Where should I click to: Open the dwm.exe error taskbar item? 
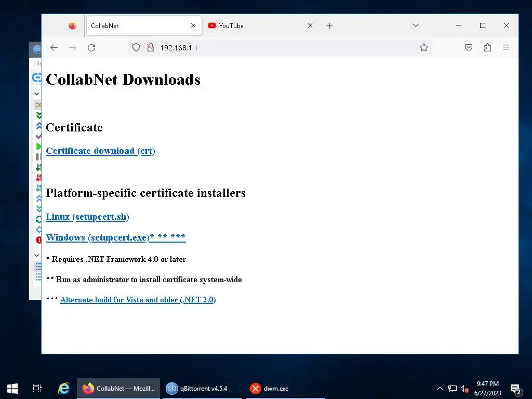click(x=286, y=389)
